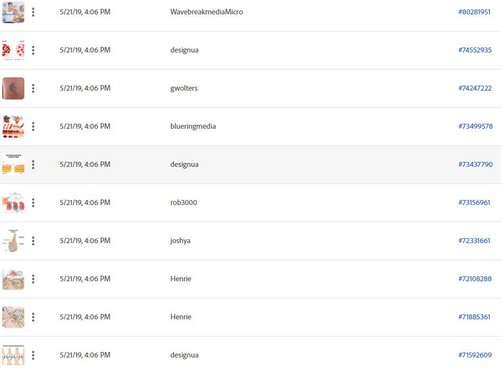This screenshot has height=368, width=501.
Task: Open asset link #72331661
Action: coord(474,241)
